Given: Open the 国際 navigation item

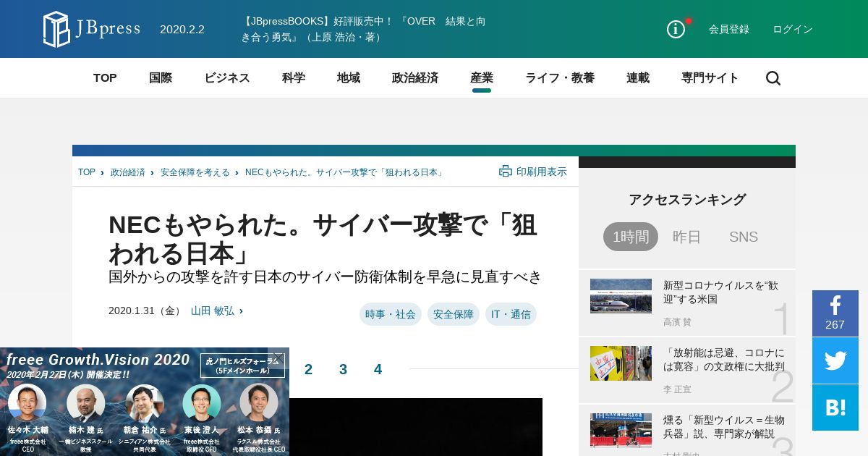Looking at the screenshot, I should tap(161, 78).
